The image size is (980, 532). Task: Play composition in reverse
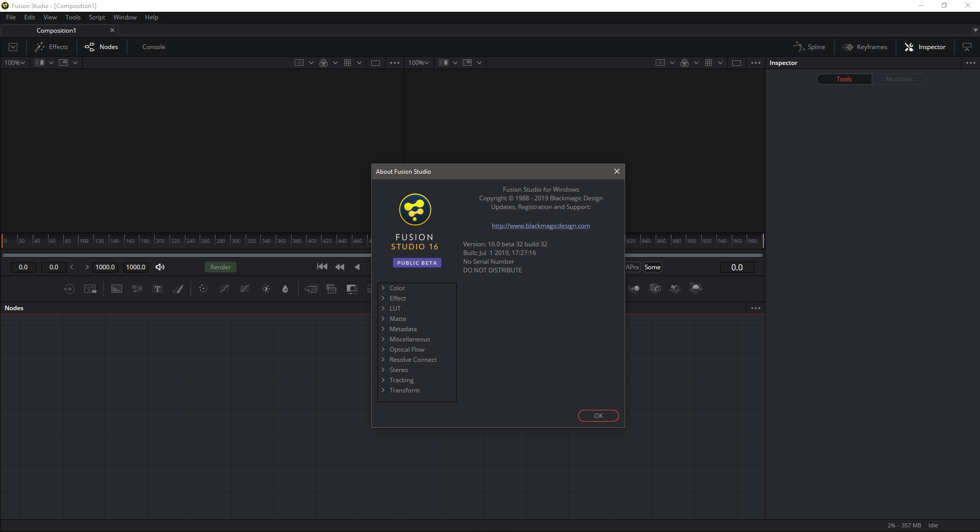357,267
